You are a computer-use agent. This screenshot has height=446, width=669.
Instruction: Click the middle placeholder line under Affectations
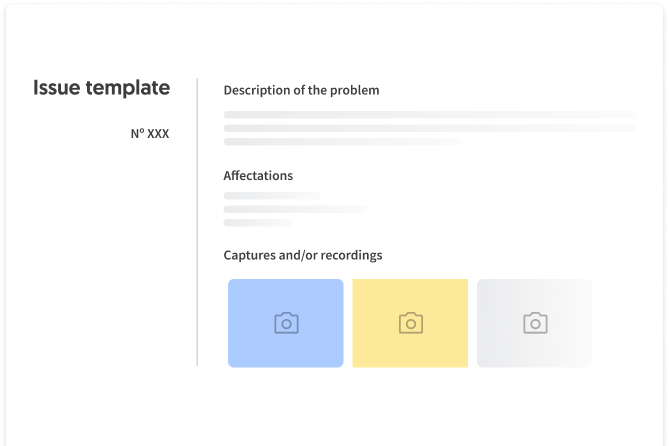click(295, 209)
